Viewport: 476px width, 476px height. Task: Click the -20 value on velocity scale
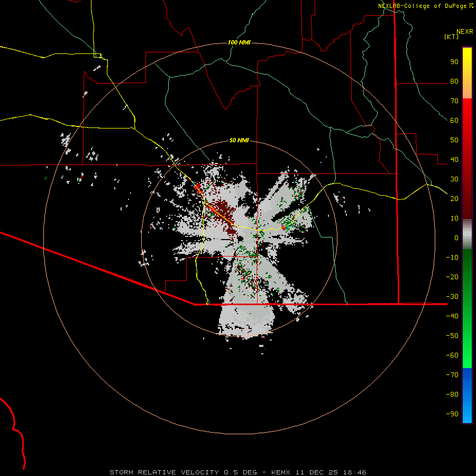[452, 277]
